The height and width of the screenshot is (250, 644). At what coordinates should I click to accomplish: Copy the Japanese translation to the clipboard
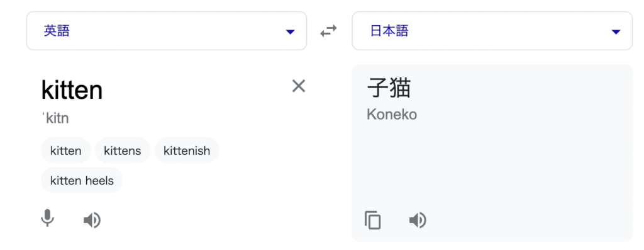coord(373,220)
